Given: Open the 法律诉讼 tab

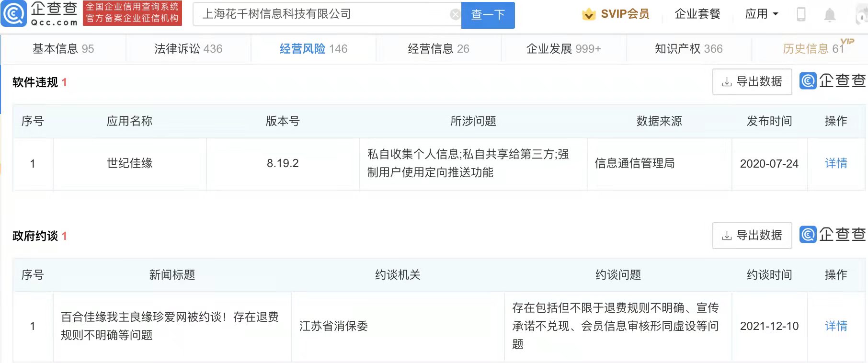Looking at the screenshot, I should pos(188,49).
